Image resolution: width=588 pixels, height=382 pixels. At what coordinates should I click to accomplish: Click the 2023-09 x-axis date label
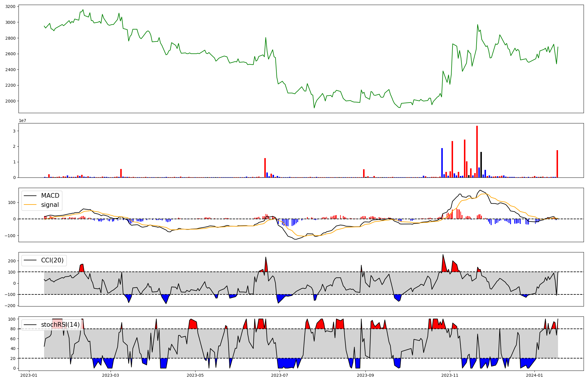(x=365, y=375)
